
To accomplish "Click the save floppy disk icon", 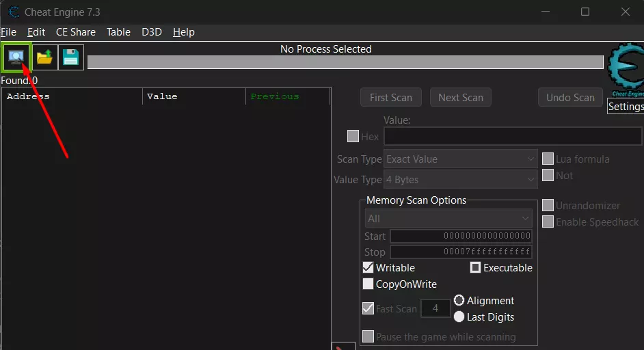I will (70, 57).
